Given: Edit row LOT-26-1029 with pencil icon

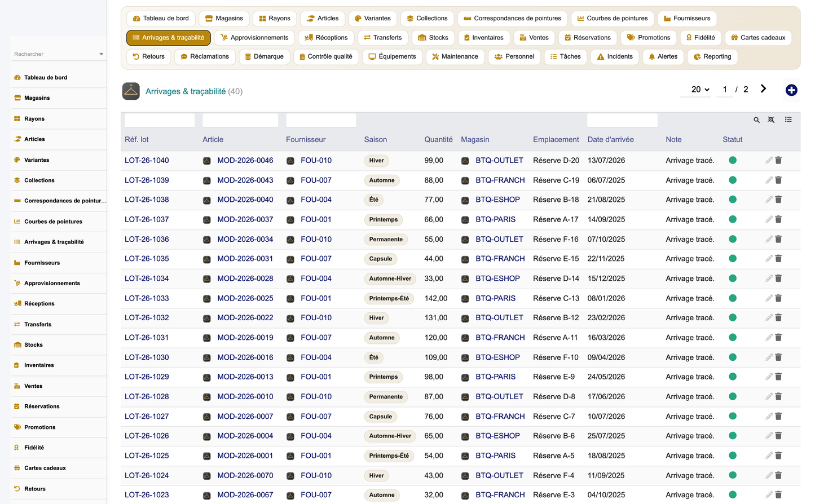Looking at the screenshot, I should (769, 377).
